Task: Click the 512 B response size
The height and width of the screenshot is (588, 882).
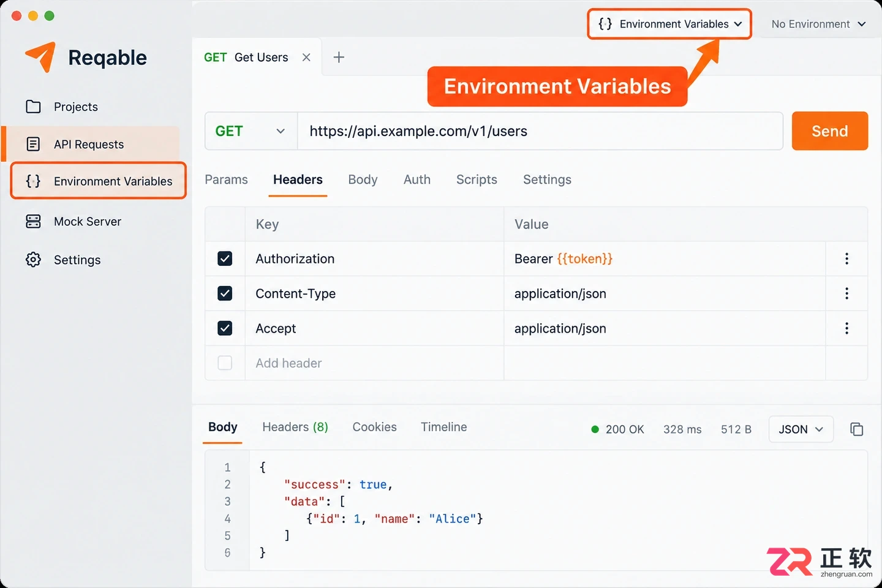Action: (736, 429)
